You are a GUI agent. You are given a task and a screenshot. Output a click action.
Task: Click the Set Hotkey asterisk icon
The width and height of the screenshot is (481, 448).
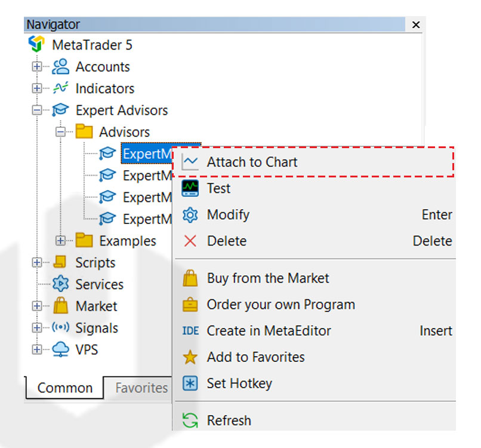[x=190, y=383]
